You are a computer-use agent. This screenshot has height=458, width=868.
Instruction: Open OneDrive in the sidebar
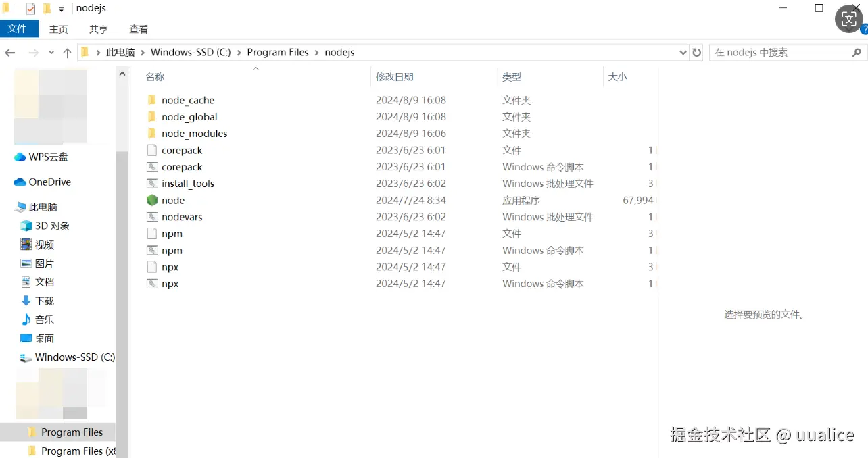tap(50, 182)
